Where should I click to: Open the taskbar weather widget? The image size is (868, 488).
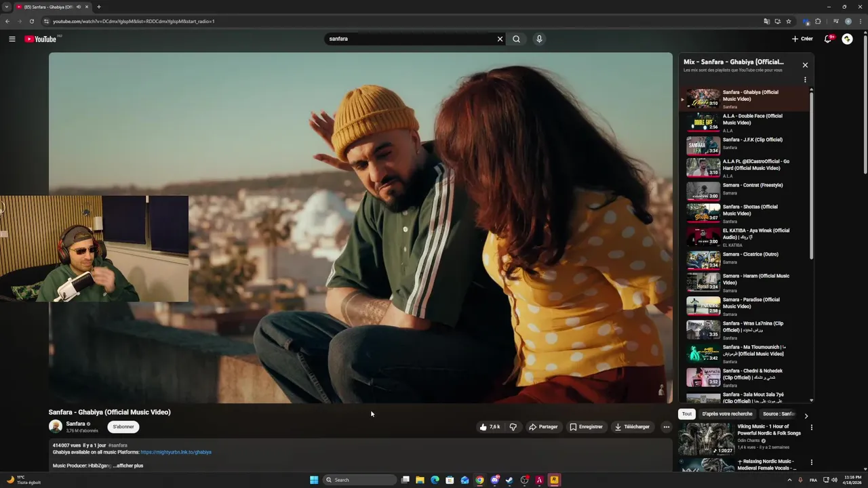point(24,480)
